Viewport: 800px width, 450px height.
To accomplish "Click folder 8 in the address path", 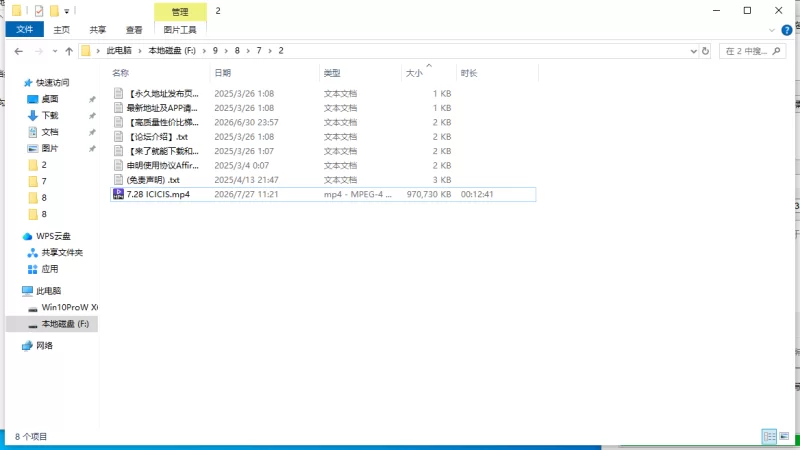I will coord(237,51).
